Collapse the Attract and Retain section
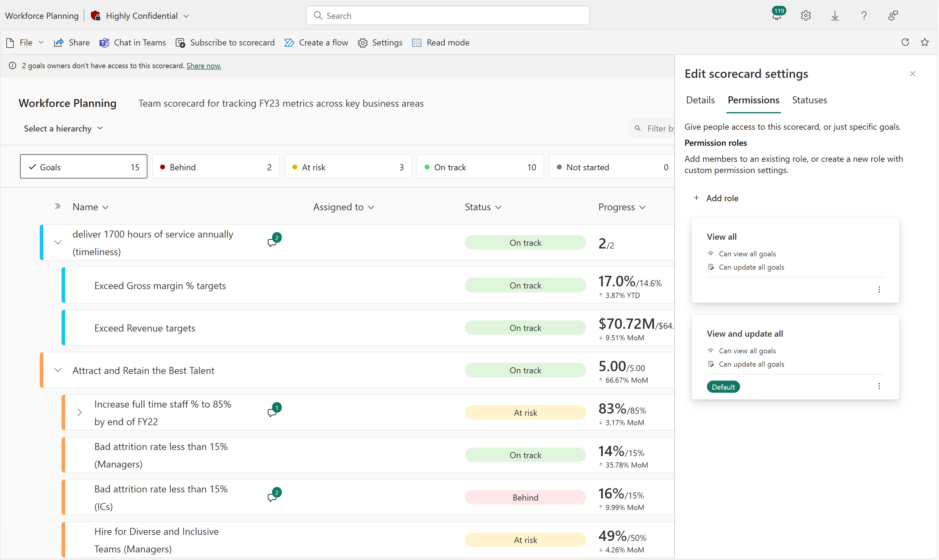Image resolution: width=939 pixels, height=560 pixels. (58, 370)
